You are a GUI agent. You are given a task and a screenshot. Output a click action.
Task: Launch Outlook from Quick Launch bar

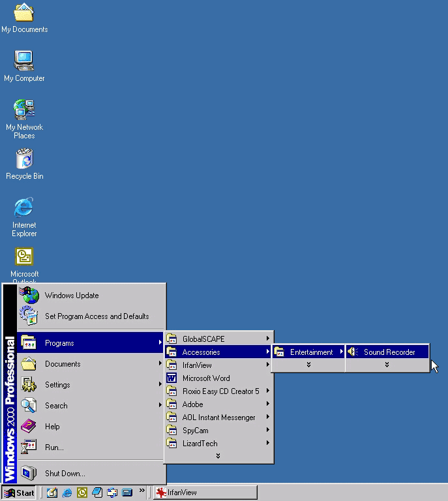(x=82, y=493)
